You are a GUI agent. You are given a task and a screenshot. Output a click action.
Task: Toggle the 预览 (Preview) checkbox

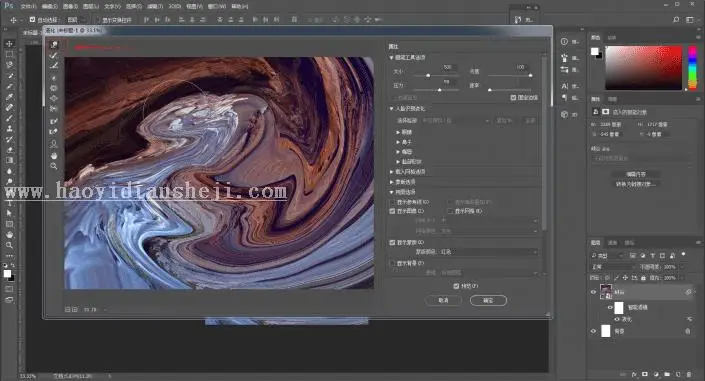[x=456, y=286]
